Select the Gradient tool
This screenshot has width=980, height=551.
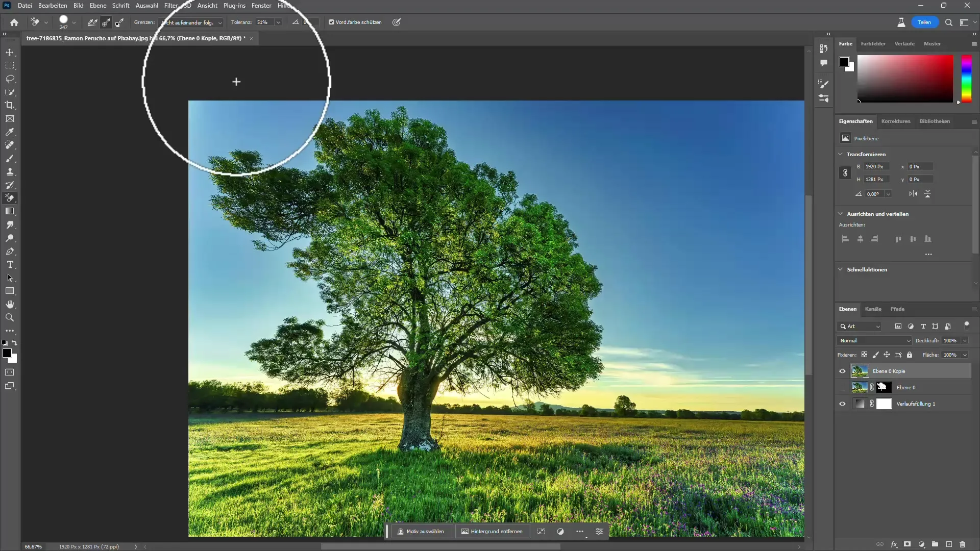[x=10, y=212]
